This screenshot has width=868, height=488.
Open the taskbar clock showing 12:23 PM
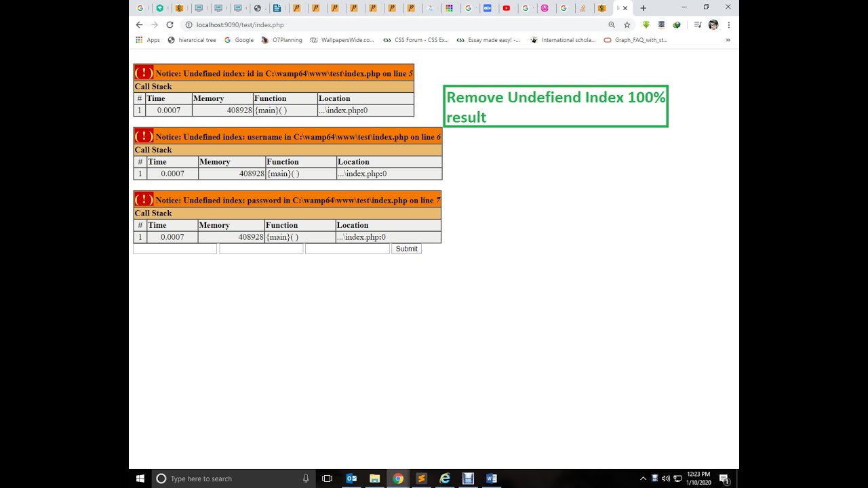click(x=698, y=479)
